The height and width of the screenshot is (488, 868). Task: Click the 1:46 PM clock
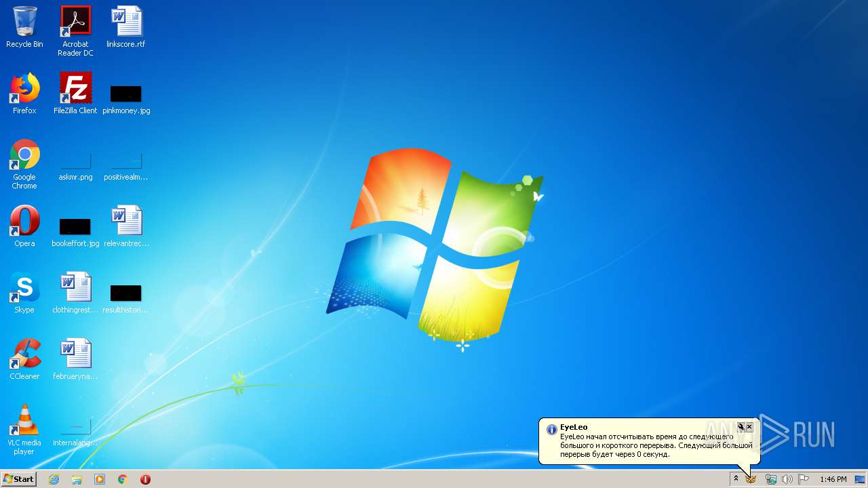point(833,479)
